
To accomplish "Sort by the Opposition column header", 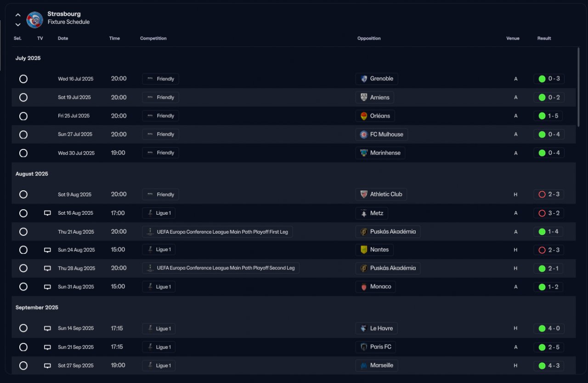I will (369, 39).
